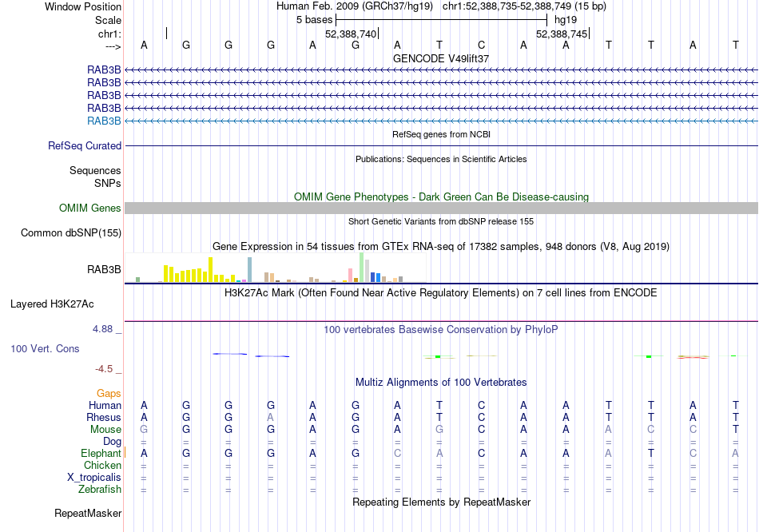Click the hg19 label beside the scale bar
Image resolution: width=759 pixels, height=532 pixels.
coord(566,20)
